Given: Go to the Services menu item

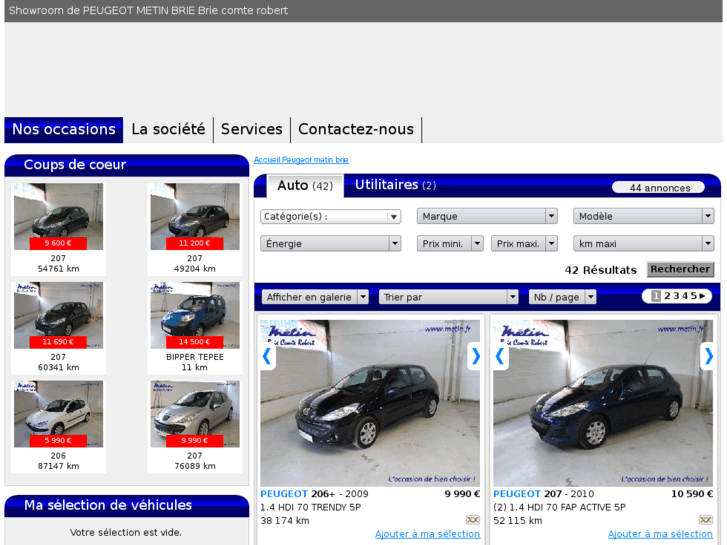Looking at the screenshot, I should 252,129.
